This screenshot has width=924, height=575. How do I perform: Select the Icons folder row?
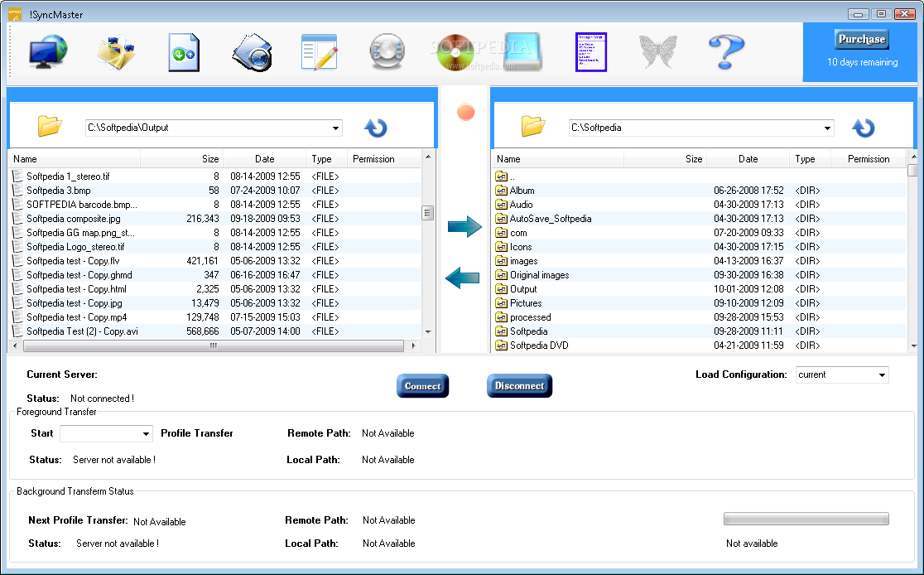point(700,247)
